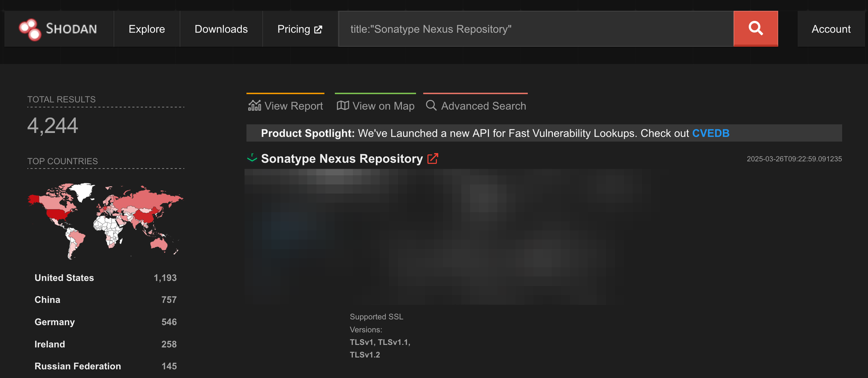Image resolution: width=868 pixels, height=378 pixels.
Task: Filter results by Russian Federation
Action: [78, 366]
